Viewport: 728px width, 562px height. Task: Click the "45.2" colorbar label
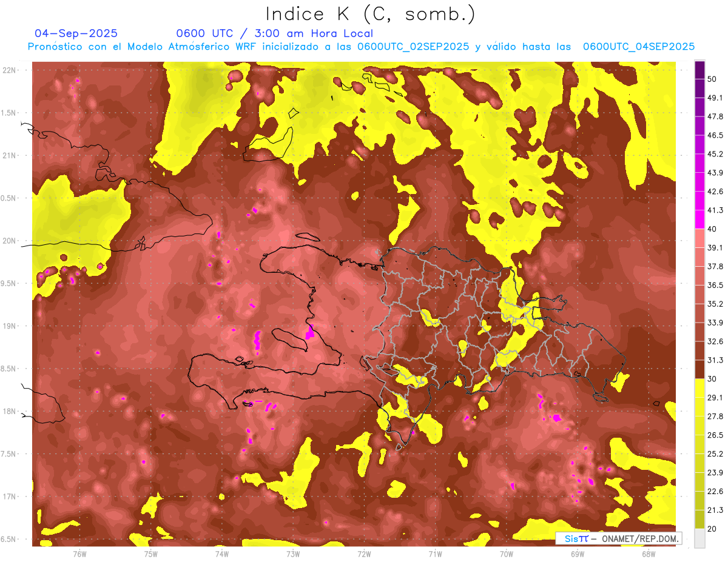click(x=715, y=154)
